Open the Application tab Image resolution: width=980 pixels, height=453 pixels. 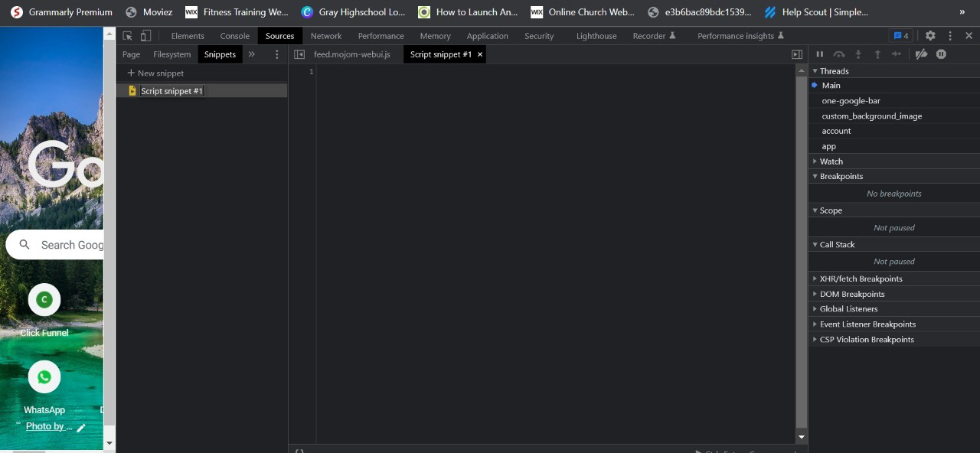point(487,36)
